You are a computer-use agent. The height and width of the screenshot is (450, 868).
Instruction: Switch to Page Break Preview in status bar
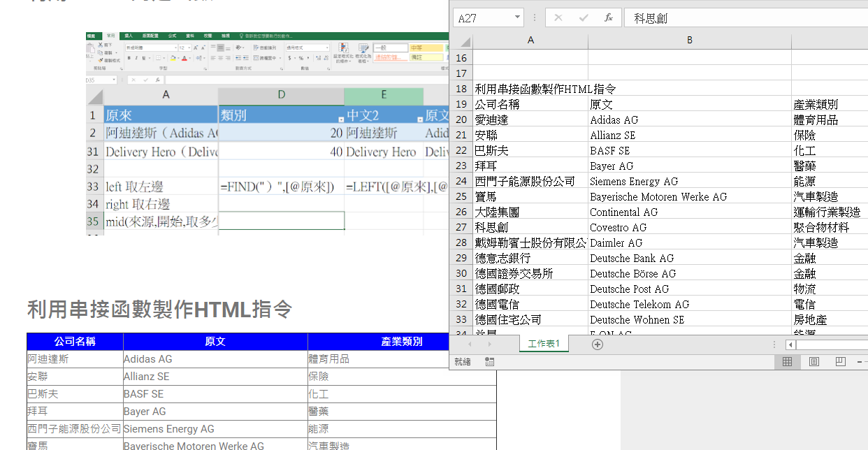[840, 362]
